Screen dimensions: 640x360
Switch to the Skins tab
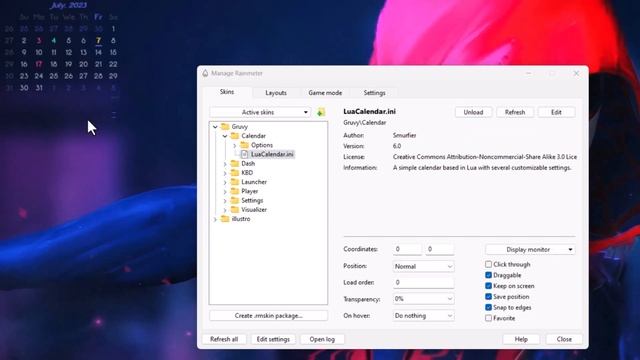click(227, 92)
